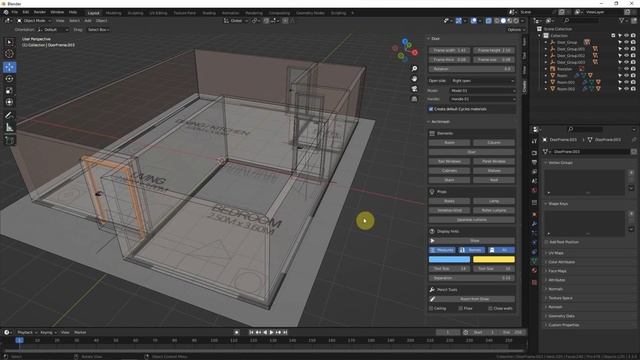This screenshot has width=640, height=360.
Task: Collapse the Archimesh panel header
Action: (440, 122)
